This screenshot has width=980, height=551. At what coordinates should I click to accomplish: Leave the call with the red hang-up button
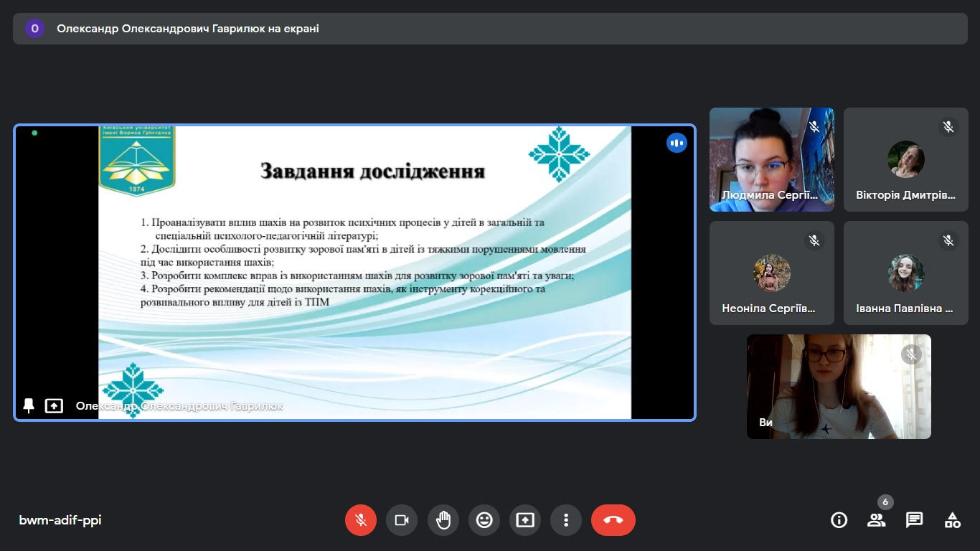(x=613, y=520)
